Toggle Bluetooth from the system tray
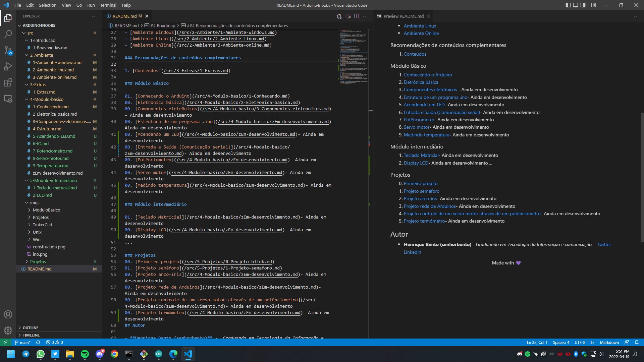The width and height of the screenshot is (644, 362). click(x=576, y=354)
